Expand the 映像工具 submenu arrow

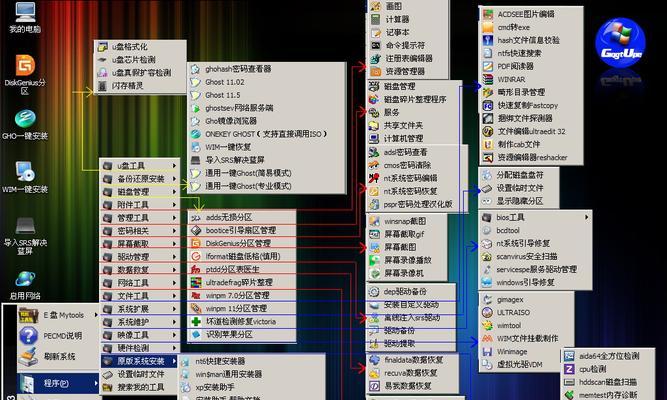point(174,335)
